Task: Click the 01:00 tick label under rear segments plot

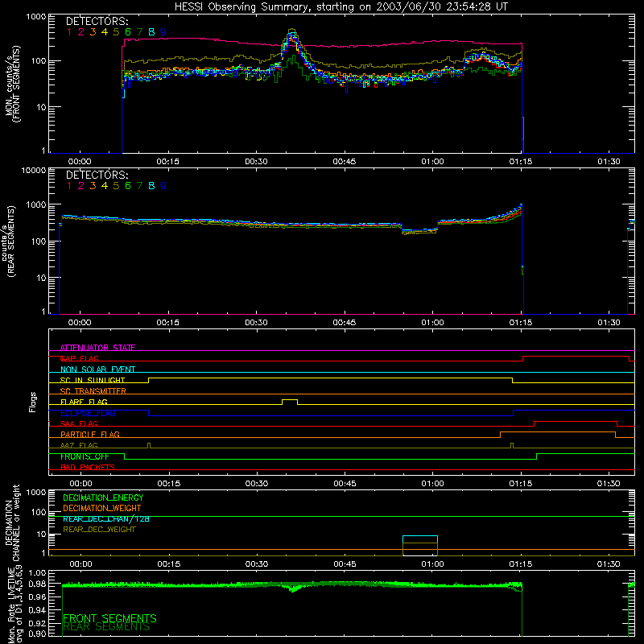Action: click(x=432, y=323)
